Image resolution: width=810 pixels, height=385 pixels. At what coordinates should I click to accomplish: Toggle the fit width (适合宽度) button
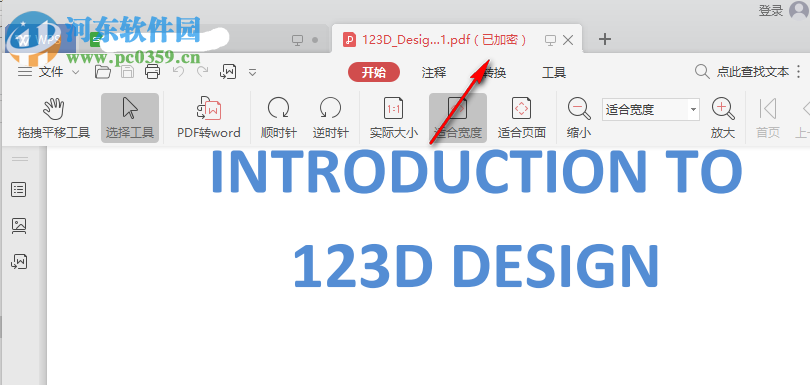click(x=458, y=118)
